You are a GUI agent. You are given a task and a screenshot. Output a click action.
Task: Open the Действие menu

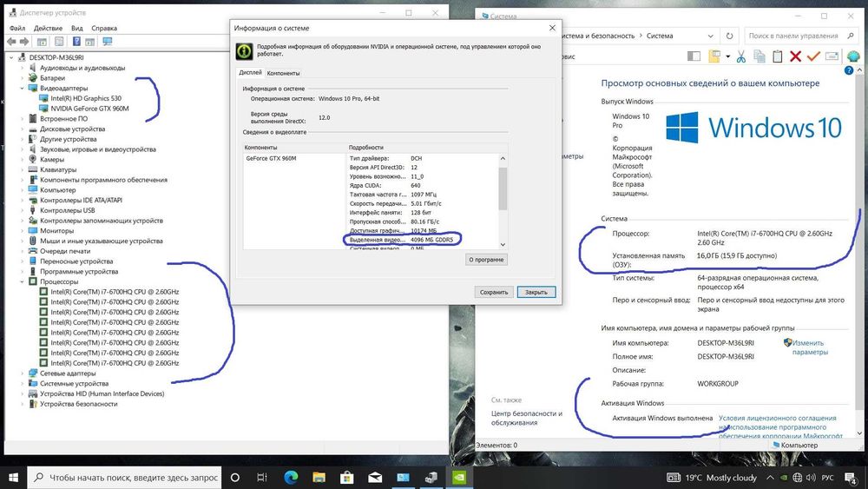(x=48, y=29)
